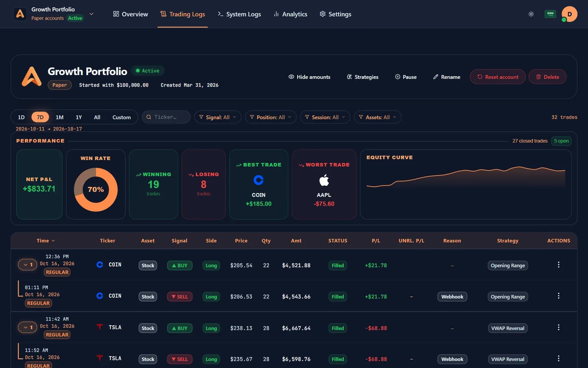Viewport: 588px width, 368px height.
Task: Click search magnifier icon in Ticker field
Action: pos(149,117)
